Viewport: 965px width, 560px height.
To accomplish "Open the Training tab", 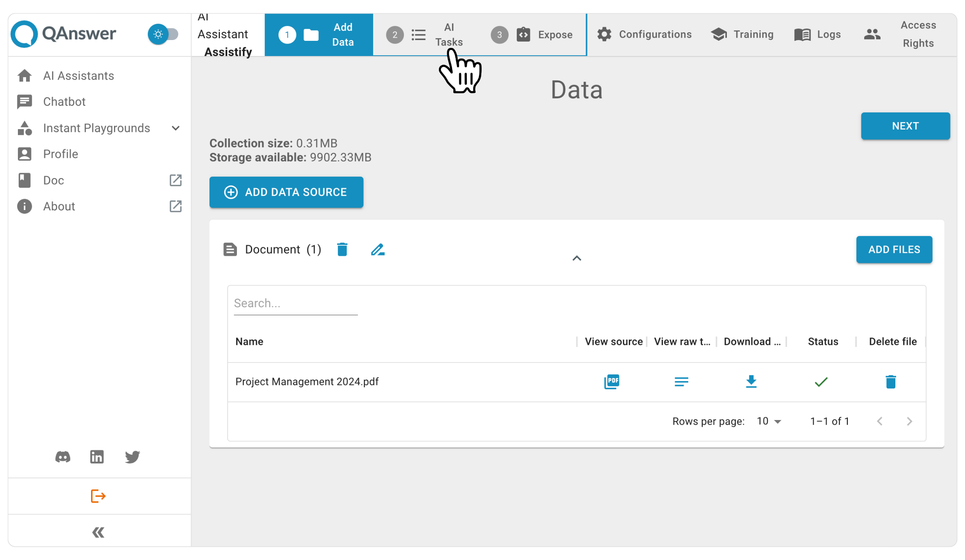I will click(x=742, y=35).
